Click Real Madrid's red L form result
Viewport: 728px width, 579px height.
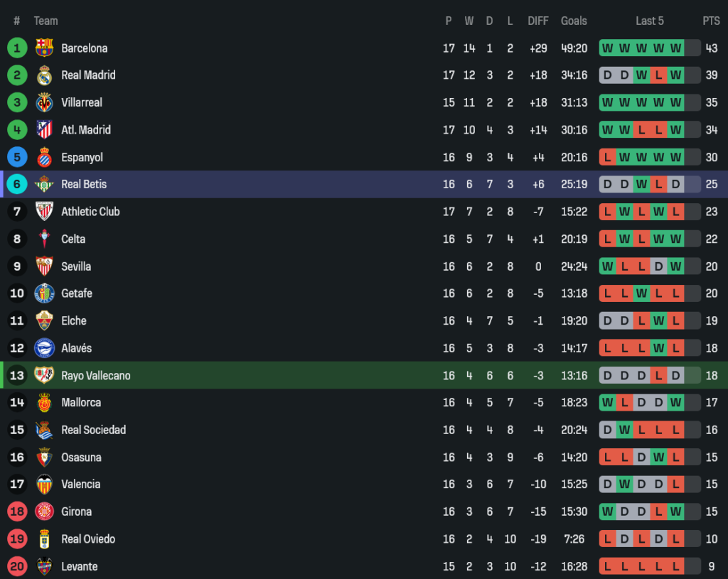[x=658, y=75]
